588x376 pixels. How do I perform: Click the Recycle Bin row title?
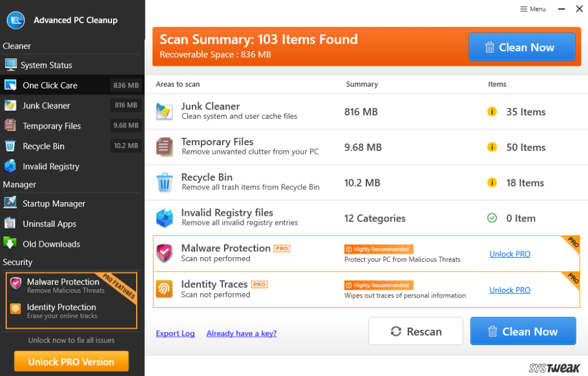(x=207, y=177)
